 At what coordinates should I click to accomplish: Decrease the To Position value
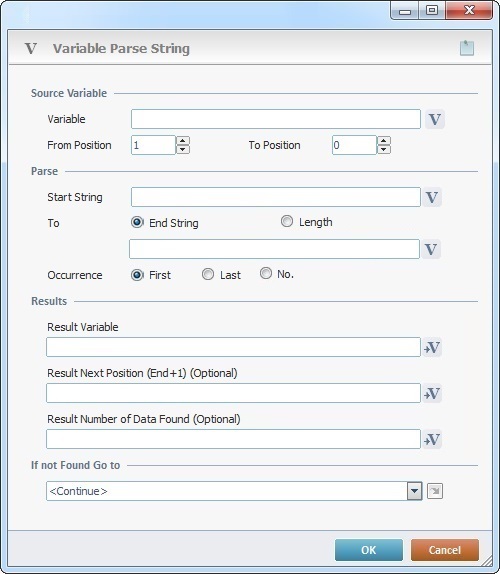click(384, 149)
